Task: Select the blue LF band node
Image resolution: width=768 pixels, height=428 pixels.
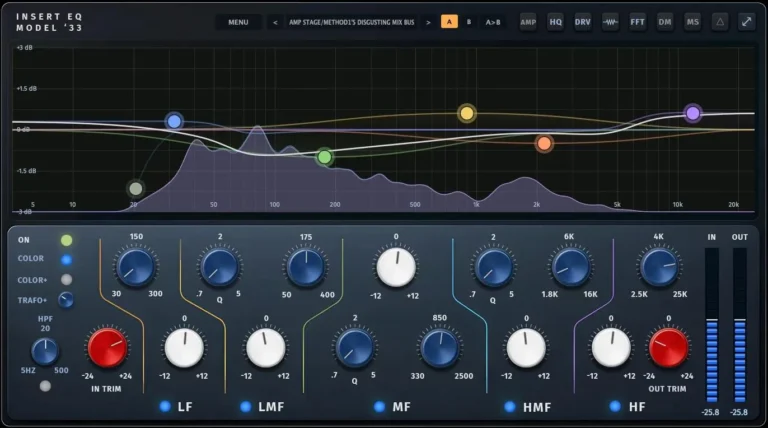Action: (174, 121)
